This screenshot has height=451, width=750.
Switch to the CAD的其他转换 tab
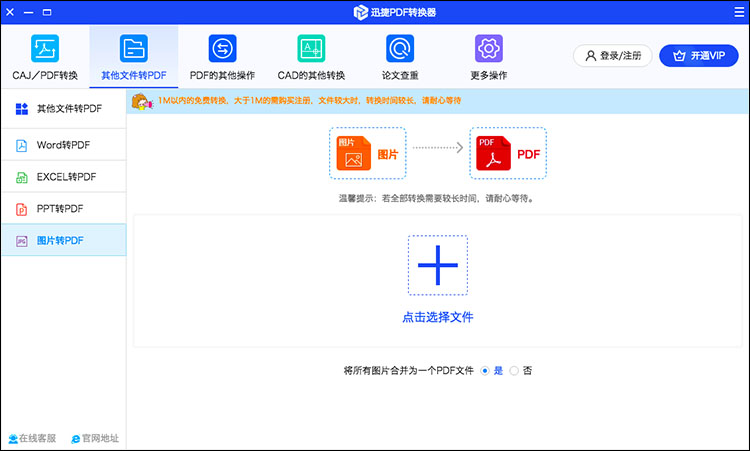coord(311,57)
